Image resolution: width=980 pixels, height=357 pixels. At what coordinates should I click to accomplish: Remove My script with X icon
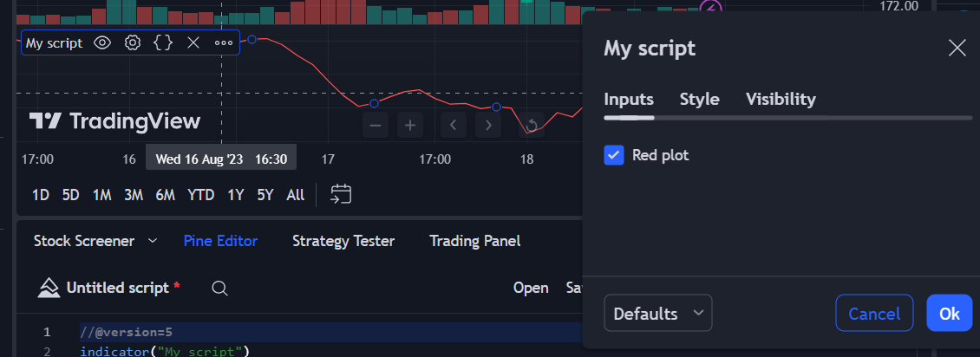point(193,42)
